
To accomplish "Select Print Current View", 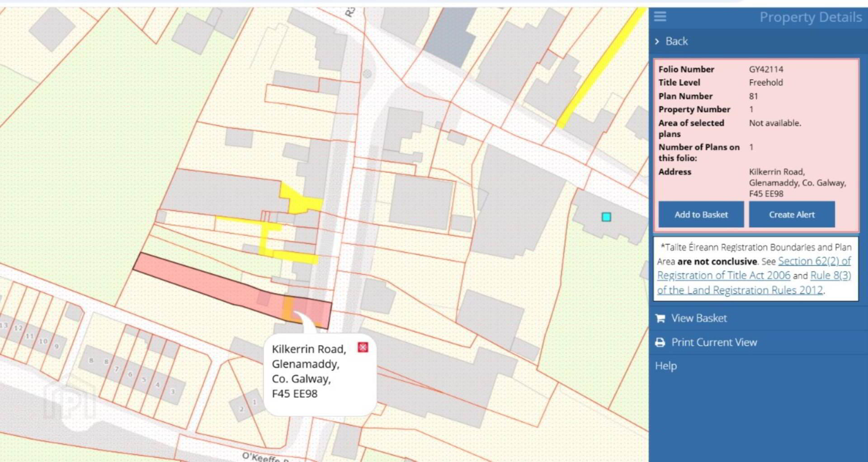I will [714, 342].
